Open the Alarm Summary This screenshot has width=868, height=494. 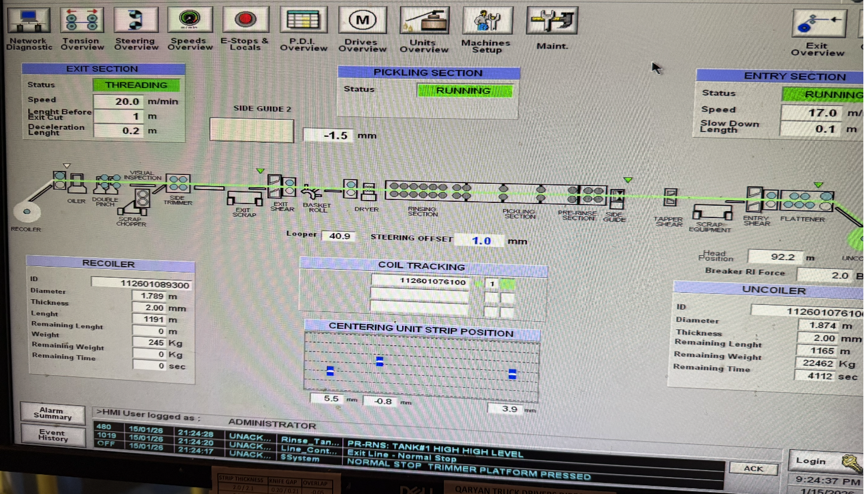(x=53, y=413)
